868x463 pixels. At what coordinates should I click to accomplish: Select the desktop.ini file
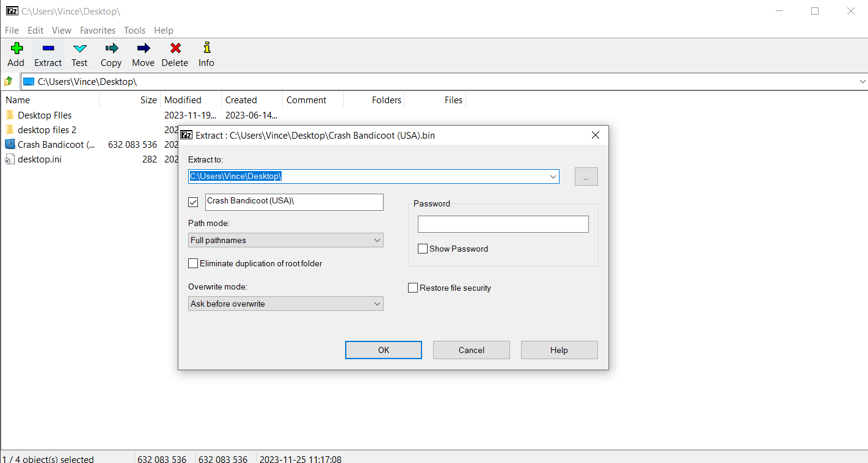click(38, 159)
